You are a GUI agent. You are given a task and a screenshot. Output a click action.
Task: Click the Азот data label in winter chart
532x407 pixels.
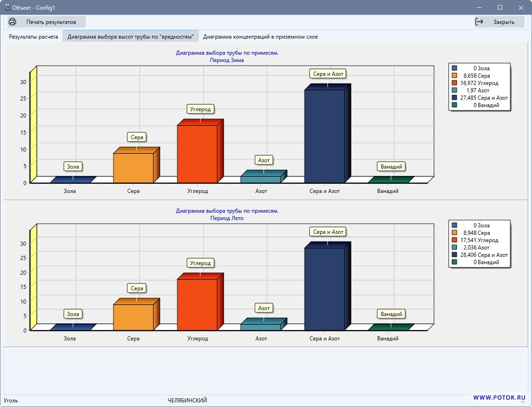pos(264,160)
